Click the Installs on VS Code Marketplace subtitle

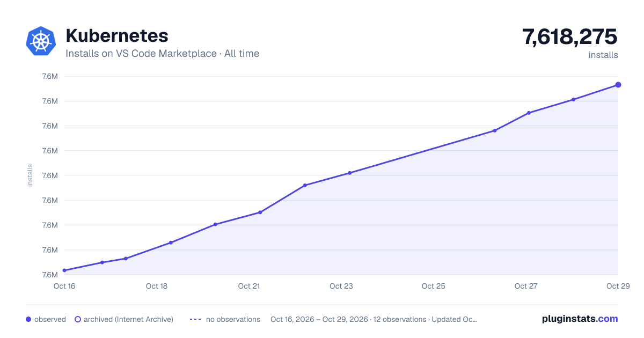[162, 54]
